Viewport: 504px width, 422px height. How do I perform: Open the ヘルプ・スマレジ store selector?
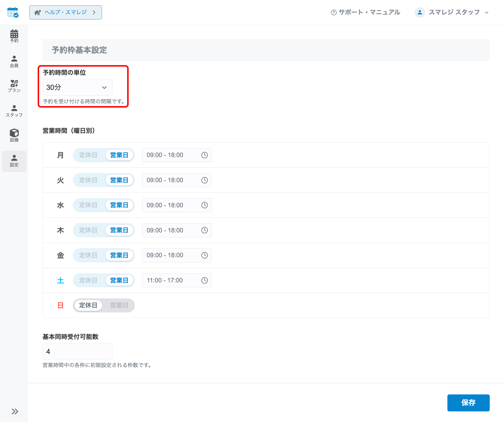[65, 12]
